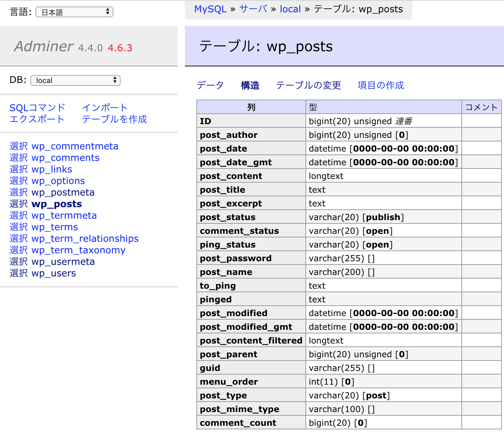The height and width of the screenshot is (433, 504).
Task: Click サーバ breadcrumb link
Action: 253,9
